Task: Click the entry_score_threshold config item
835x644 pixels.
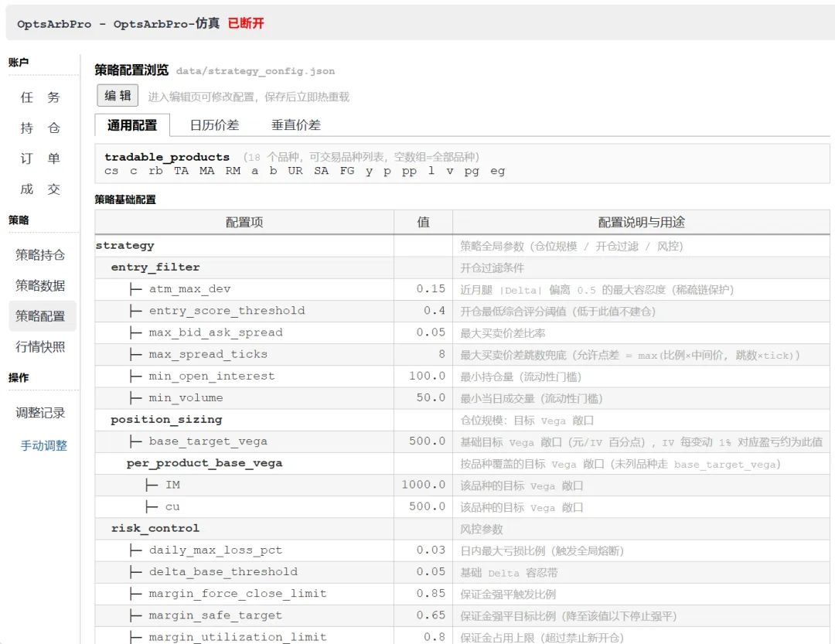Action: click(x=227, y=311)
